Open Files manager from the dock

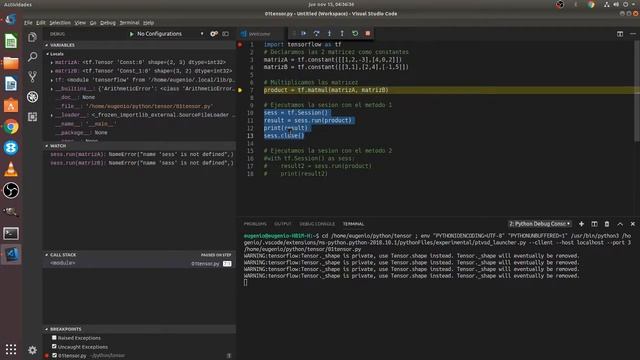pos(11,63)
